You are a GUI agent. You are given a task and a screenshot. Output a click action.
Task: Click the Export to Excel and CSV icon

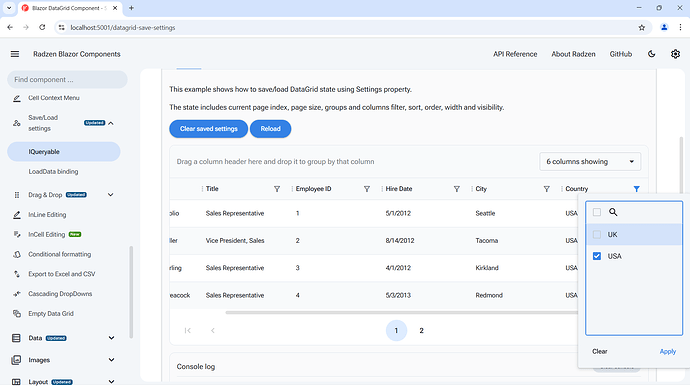(17, 274)
